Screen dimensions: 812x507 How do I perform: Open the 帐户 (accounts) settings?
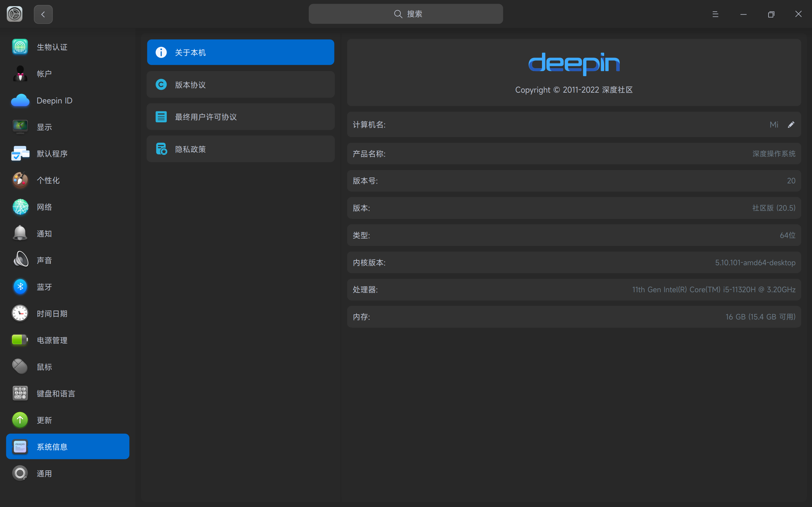(44, 73)
